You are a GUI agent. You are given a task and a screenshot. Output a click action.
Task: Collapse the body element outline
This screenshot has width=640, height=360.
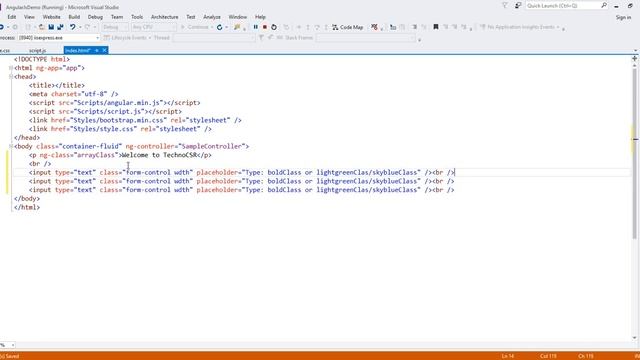(x=11, y=146)
